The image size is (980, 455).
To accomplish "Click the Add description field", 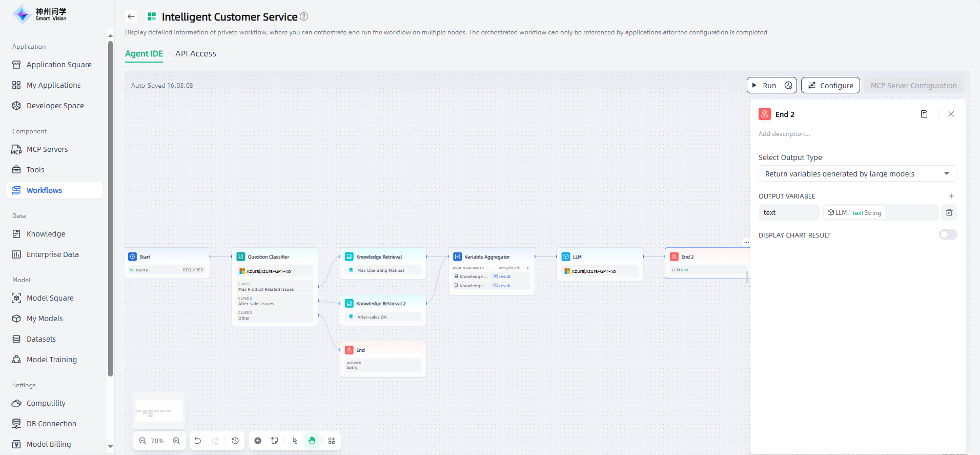I will pyautogui.click(x=784, y=134).
